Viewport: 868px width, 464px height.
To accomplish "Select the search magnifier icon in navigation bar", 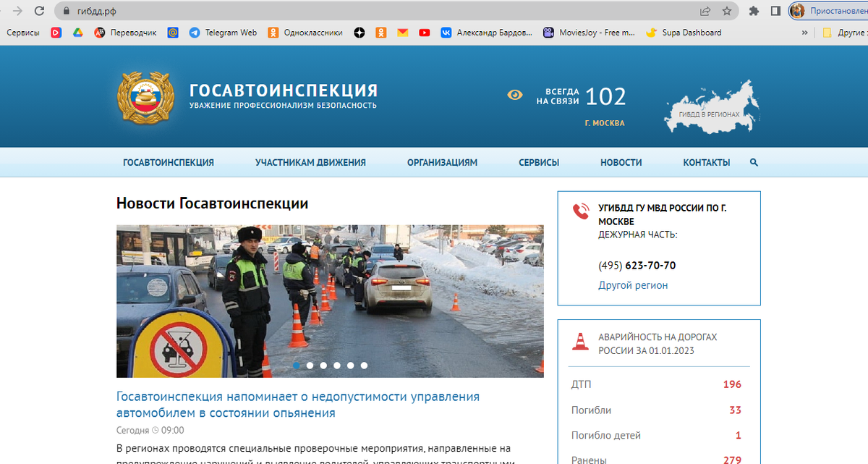I will coord(754,162).
